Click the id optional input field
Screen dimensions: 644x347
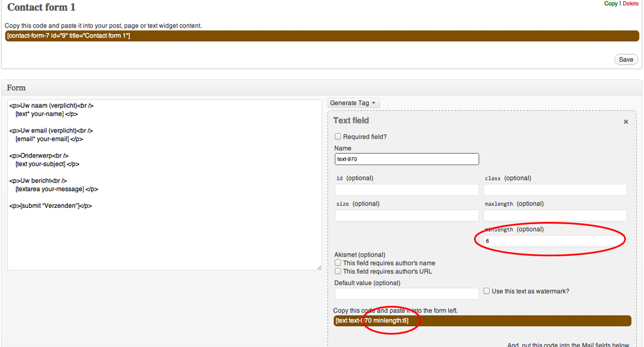click(x=406, y=190)
